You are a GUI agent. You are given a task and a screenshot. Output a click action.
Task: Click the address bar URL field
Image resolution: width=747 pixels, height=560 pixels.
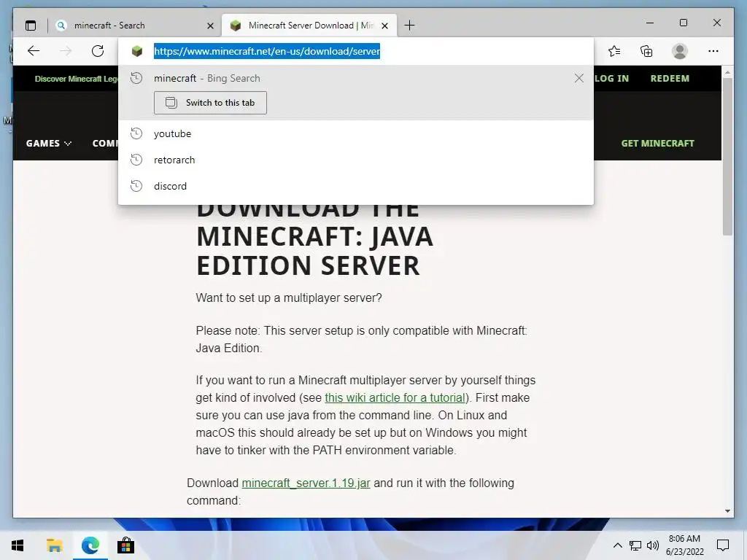(356, 51)
